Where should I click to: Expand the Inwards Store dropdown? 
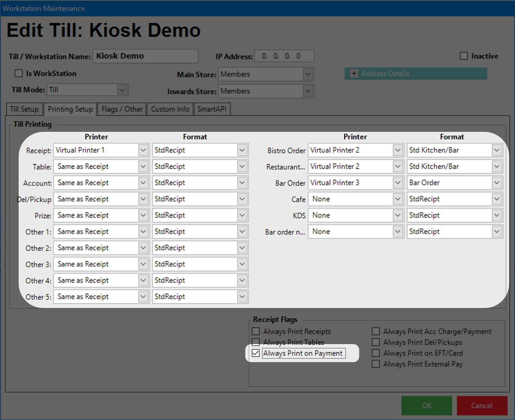(308, 91)
